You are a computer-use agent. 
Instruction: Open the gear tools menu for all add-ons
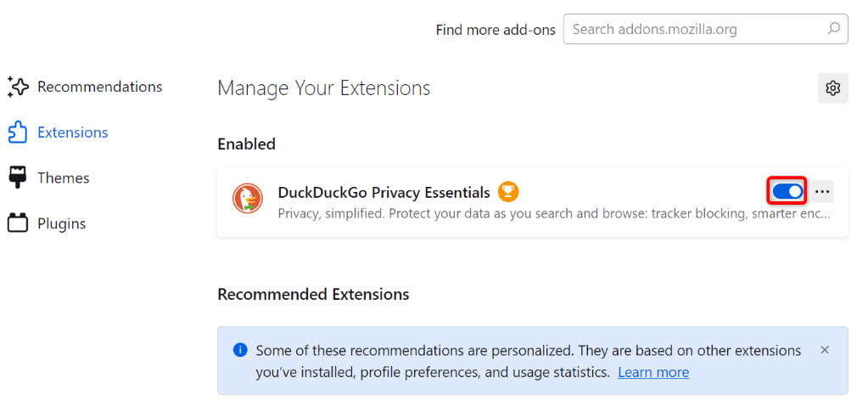(832, 88)
